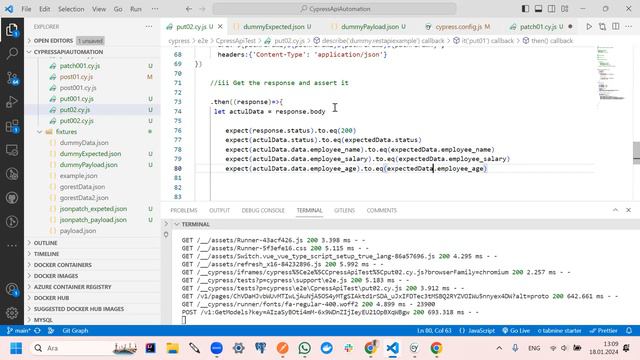This screenshot has height=360, width=640.
Task: Expand AZURE CONTAINER REGISTRY section
Action: pyautogui.click(x=72, y=287)
